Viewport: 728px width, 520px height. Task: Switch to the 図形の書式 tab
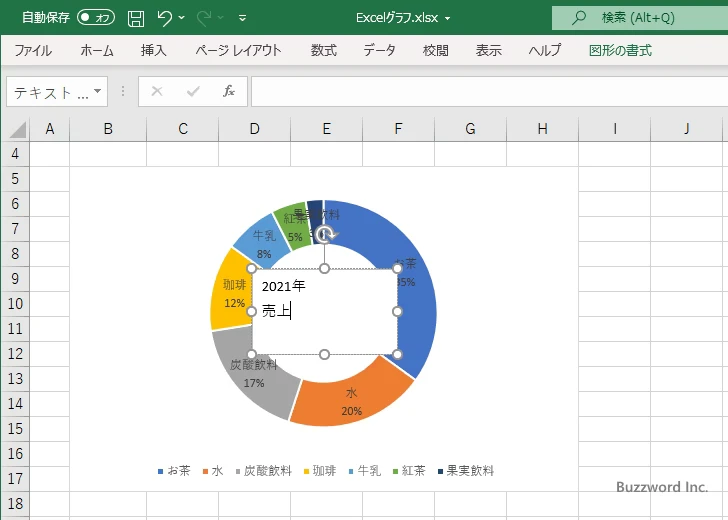tap(620, 50)
